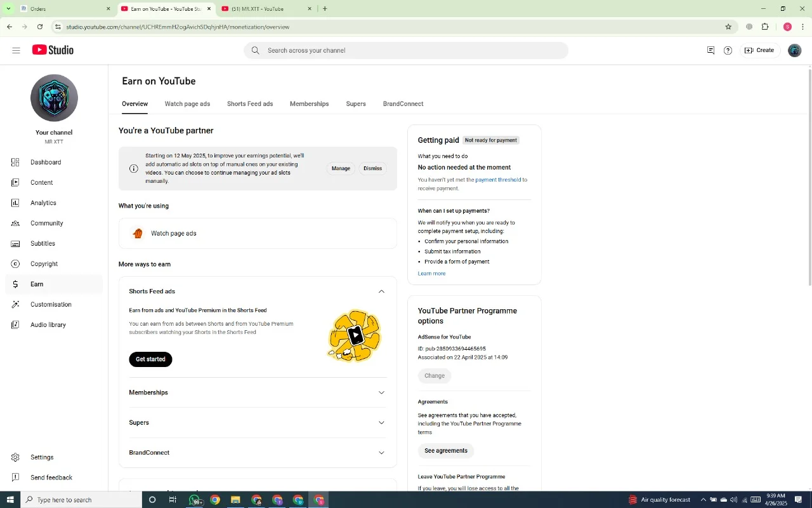The height and width of the screenshot is (508, 812).
Task: Click the search magnifier icon
Action: click(255, 50)
